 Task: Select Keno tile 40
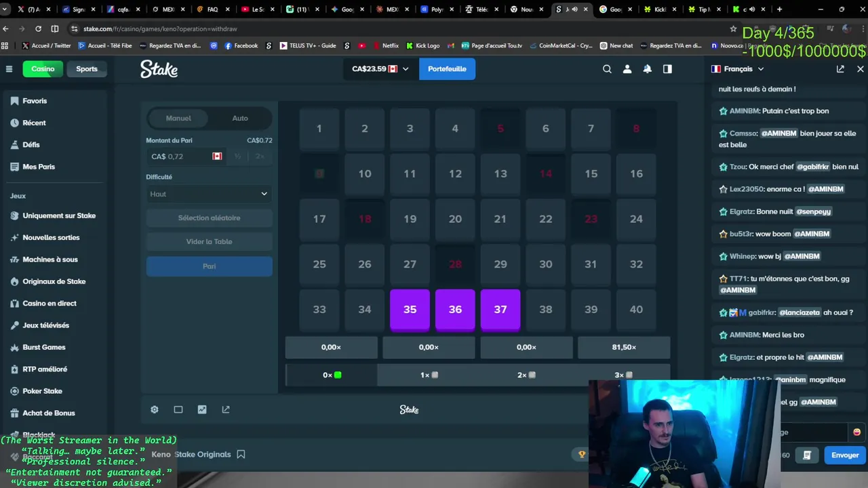tap(636, 310)
